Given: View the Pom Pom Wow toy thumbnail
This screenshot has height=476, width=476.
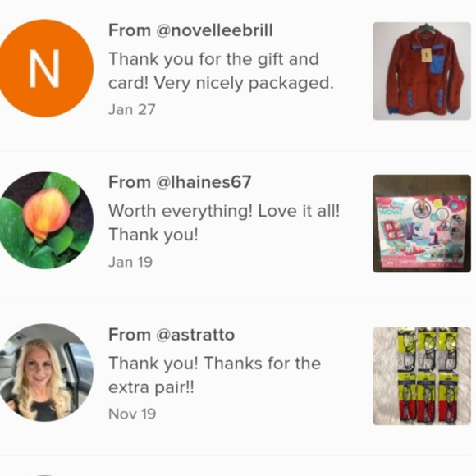Looking at the screenshot, I should tap(422, 223).
